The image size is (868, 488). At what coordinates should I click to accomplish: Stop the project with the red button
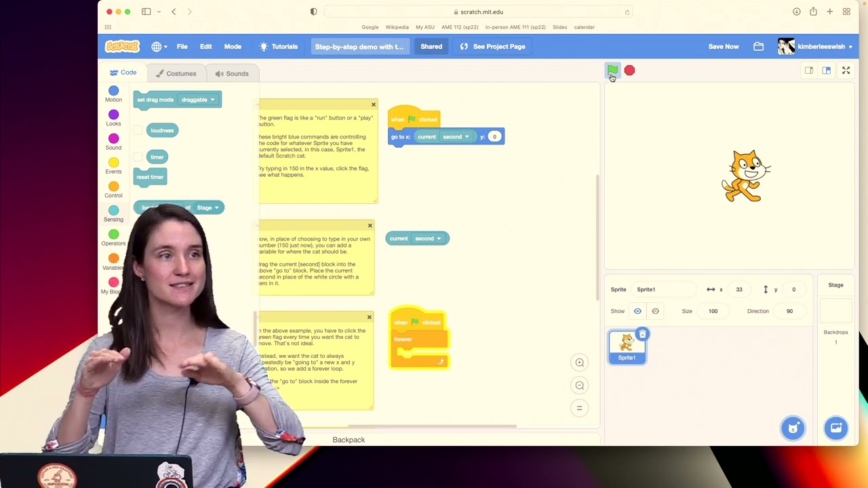(x=629, y=70)
